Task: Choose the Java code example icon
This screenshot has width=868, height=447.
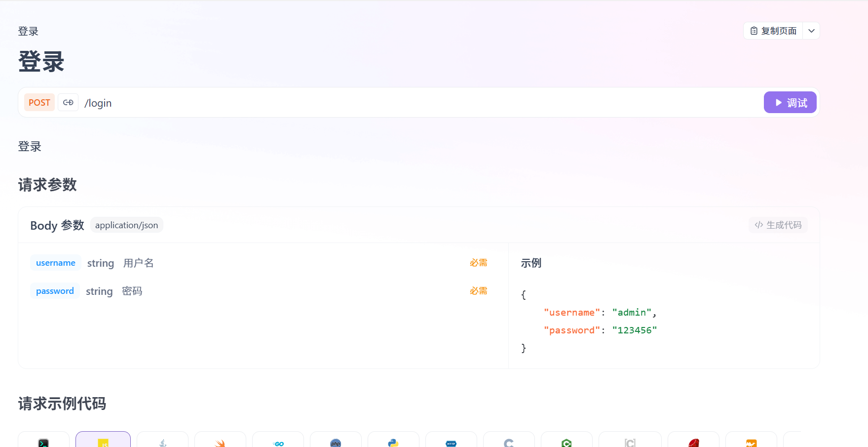Action: pyautogui.click(x=163, y=442)
